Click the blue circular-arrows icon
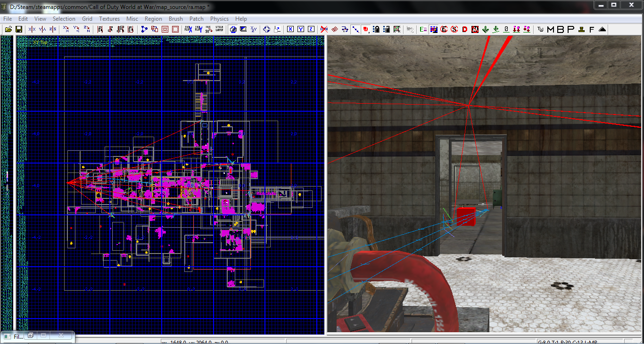 (267, 29)
